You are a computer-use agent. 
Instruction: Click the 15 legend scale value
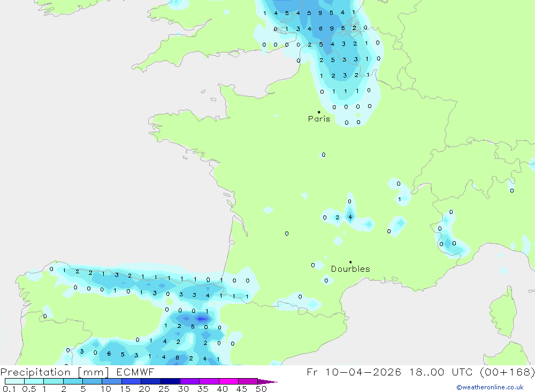tap(125, 389)
